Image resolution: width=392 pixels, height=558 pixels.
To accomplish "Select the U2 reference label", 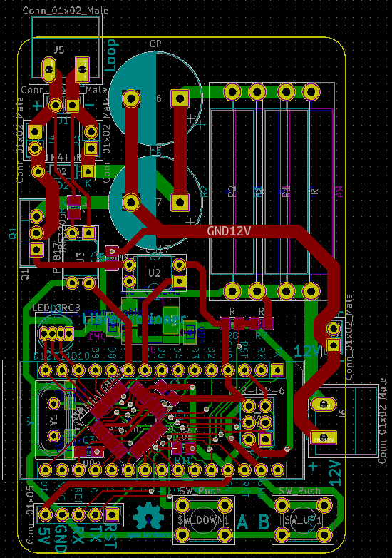I will 154,273.
